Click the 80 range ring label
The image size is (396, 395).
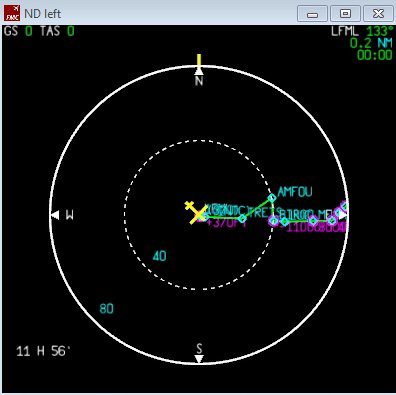tap(106, 309)
